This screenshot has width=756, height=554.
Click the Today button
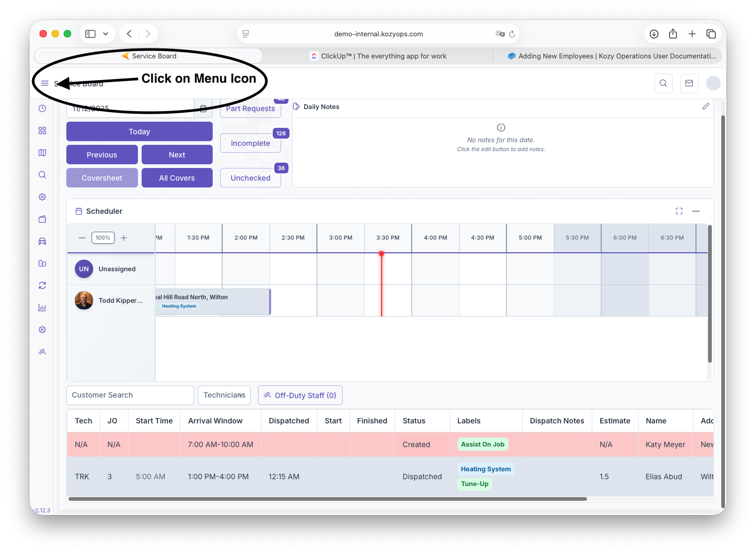140,132
